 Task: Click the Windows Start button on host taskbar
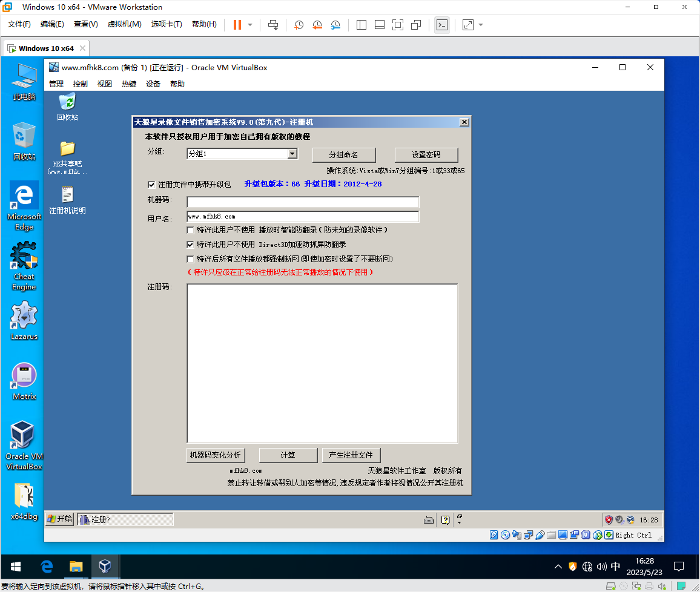click(x=16, y=567)
